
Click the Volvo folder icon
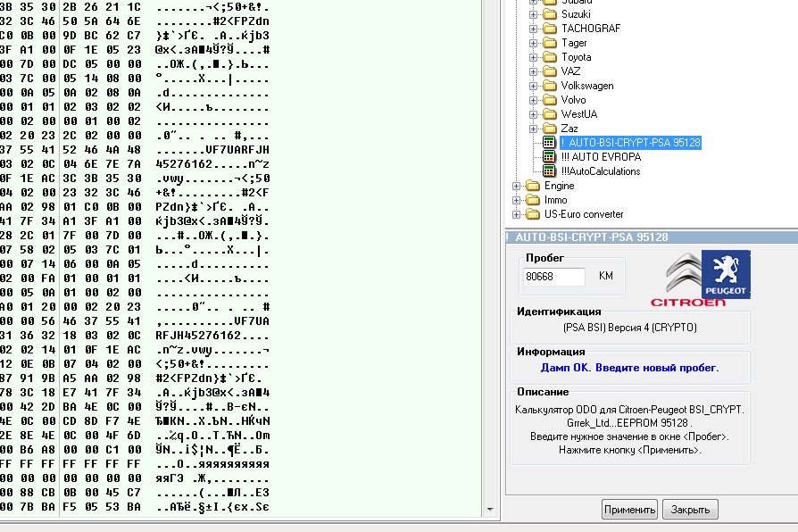[550, 100]
